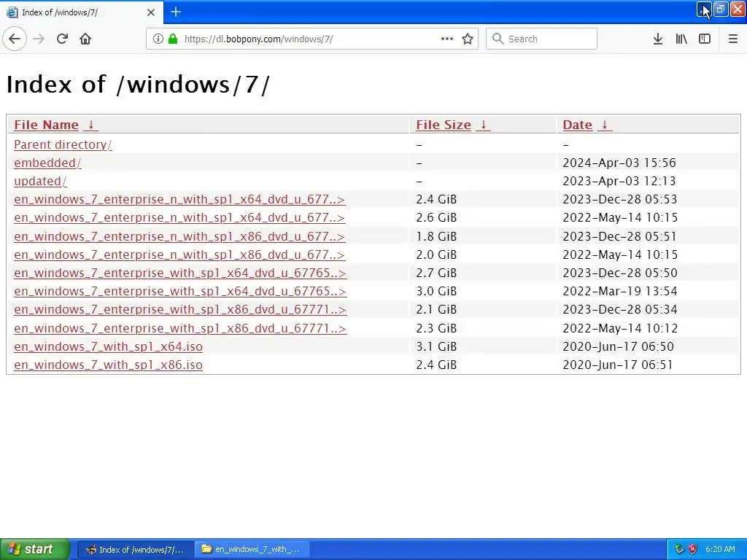Sort by File Size header link
This screenshot has height=560, width=747.
(x=444, y=125)
